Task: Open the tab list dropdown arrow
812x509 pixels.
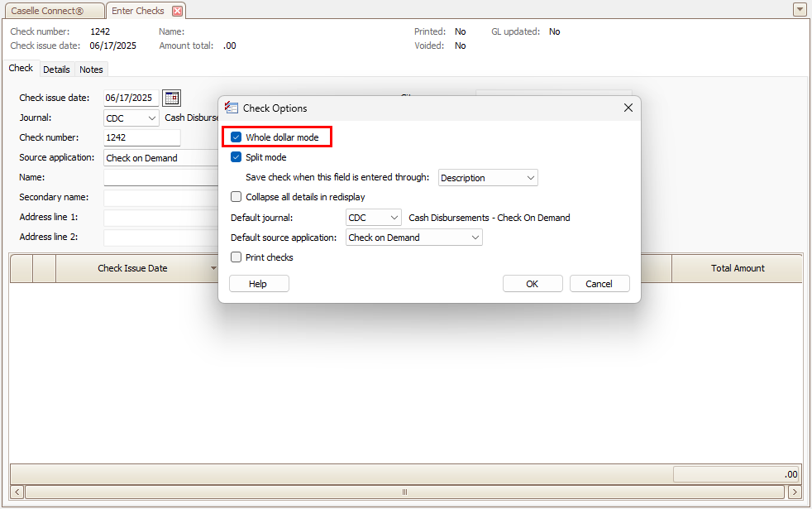Action: [799, 10]
